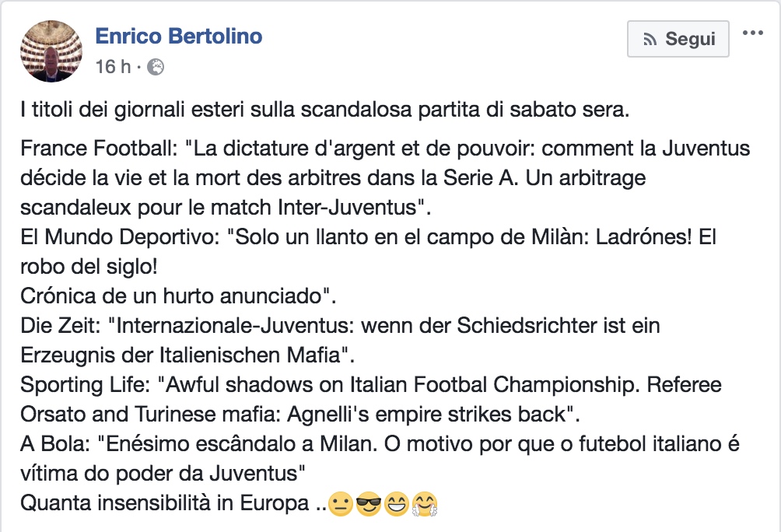Open the 16 h timestamp link
The width and height of the screenshot is (781, 532).
(x=112, y=68)
